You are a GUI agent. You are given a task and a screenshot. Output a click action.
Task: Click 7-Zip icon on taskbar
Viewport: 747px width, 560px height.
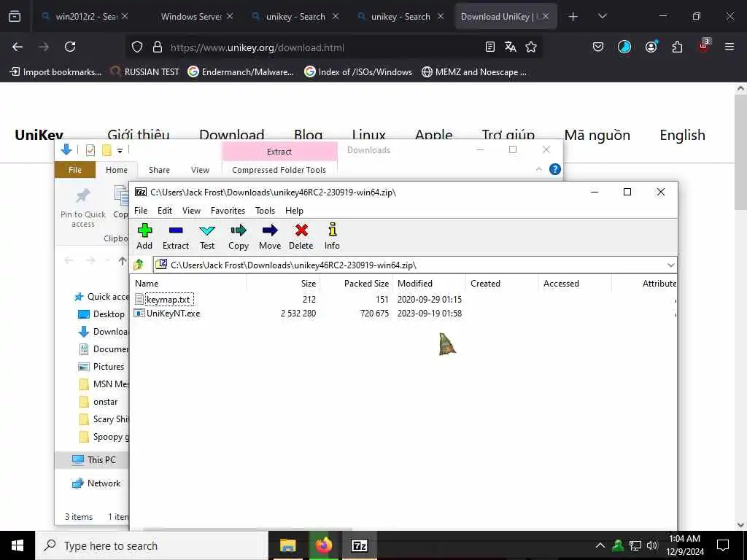359,545
